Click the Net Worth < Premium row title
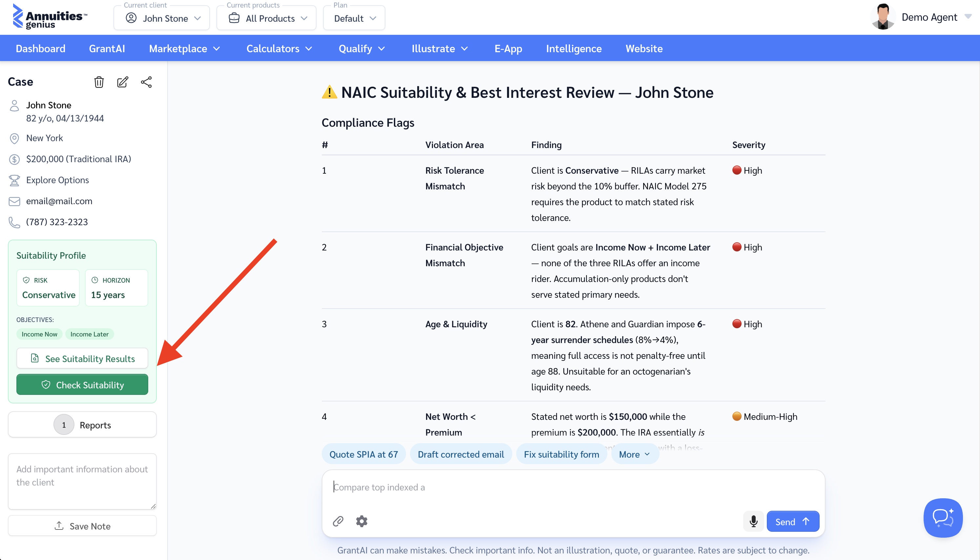This screenshot has width=980, height=560. 450,424
